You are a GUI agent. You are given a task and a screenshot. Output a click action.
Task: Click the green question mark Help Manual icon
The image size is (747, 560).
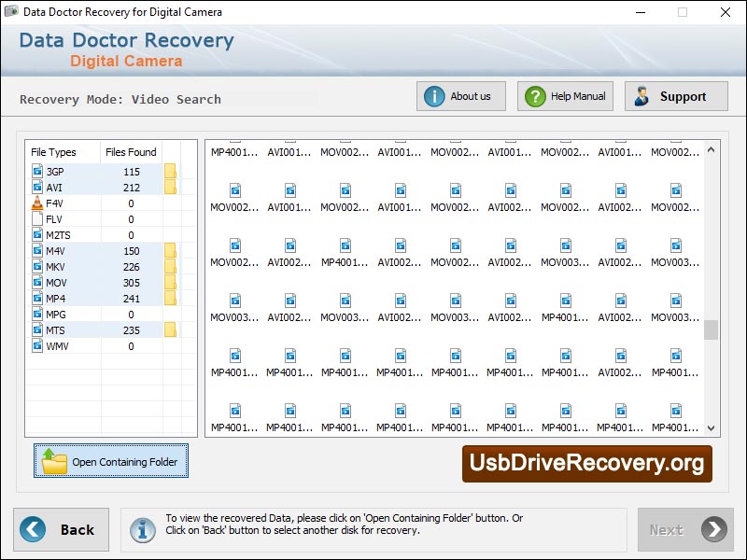(533, 95)
